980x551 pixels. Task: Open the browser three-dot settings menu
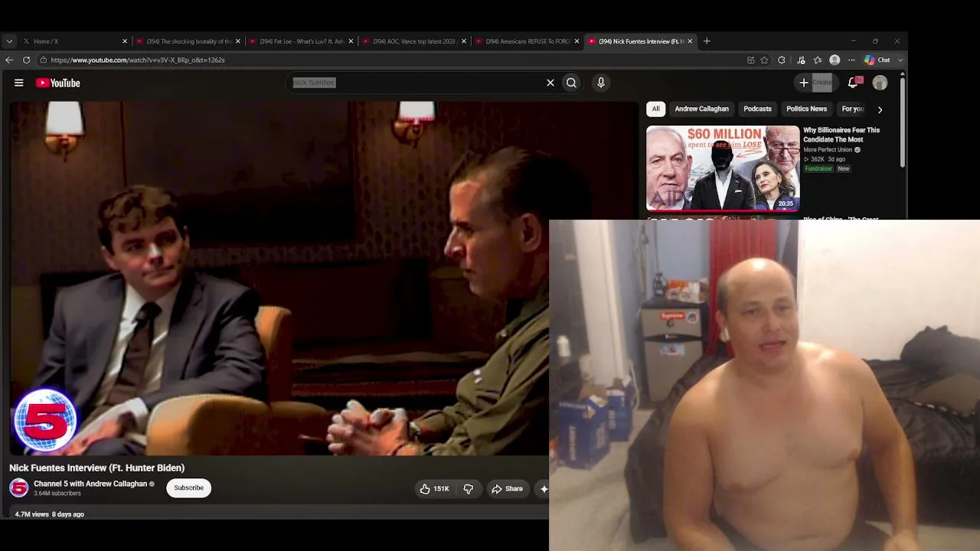coord(851,60)
